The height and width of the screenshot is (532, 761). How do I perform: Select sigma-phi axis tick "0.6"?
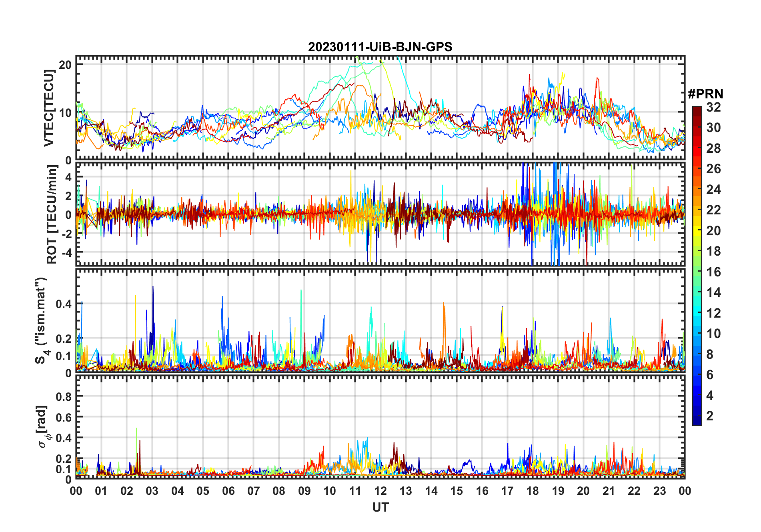(64, 417)
